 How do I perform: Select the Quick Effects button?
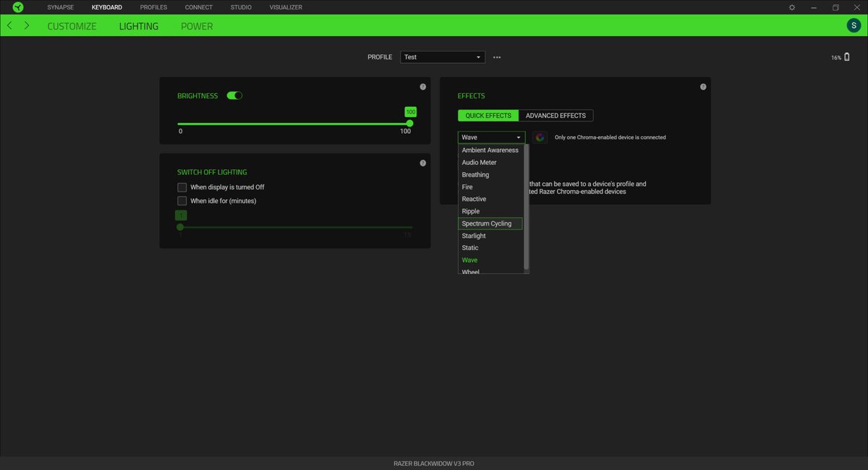tap(488, 116)
